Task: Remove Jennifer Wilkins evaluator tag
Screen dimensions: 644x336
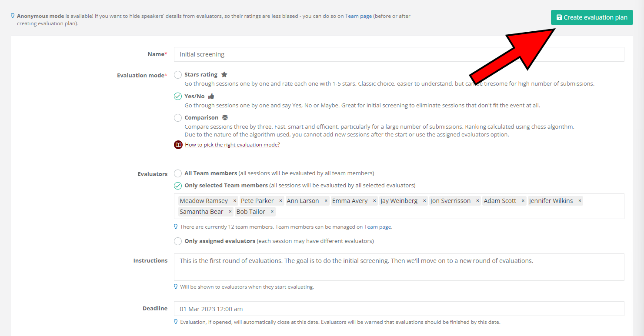Action: 580,201
